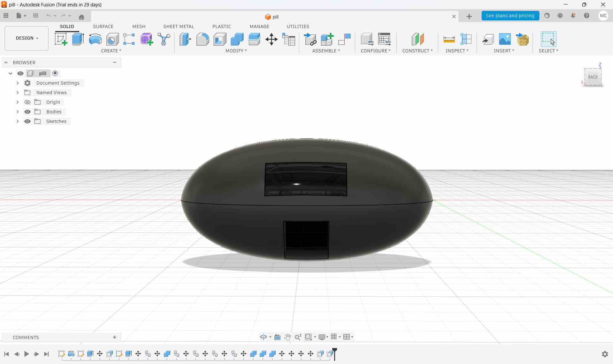
Task: Choose the Revolve tool
Action: (x=95, y=39)
